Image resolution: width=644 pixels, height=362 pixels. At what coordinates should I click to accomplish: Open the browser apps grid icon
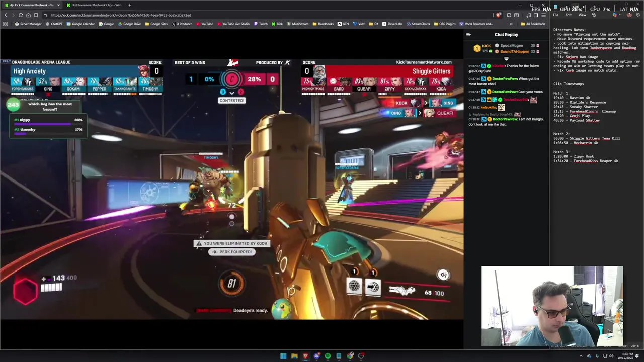(x=5, y=24)
